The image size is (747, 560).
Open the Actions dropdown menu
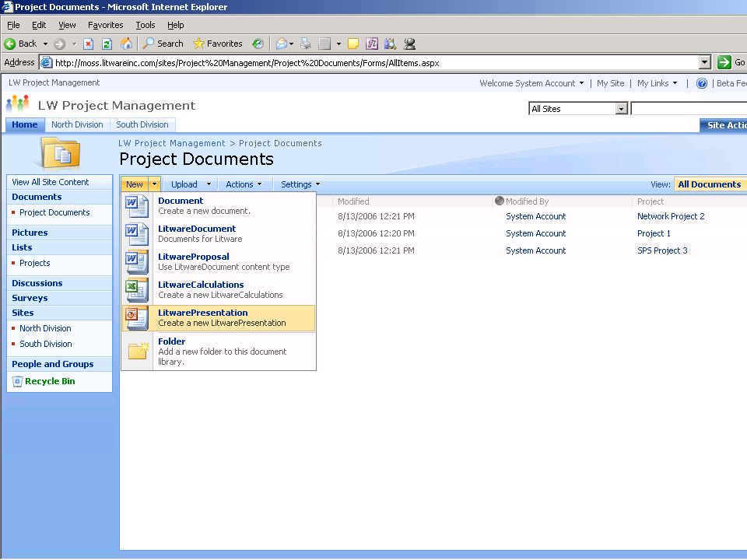[244, 184]
